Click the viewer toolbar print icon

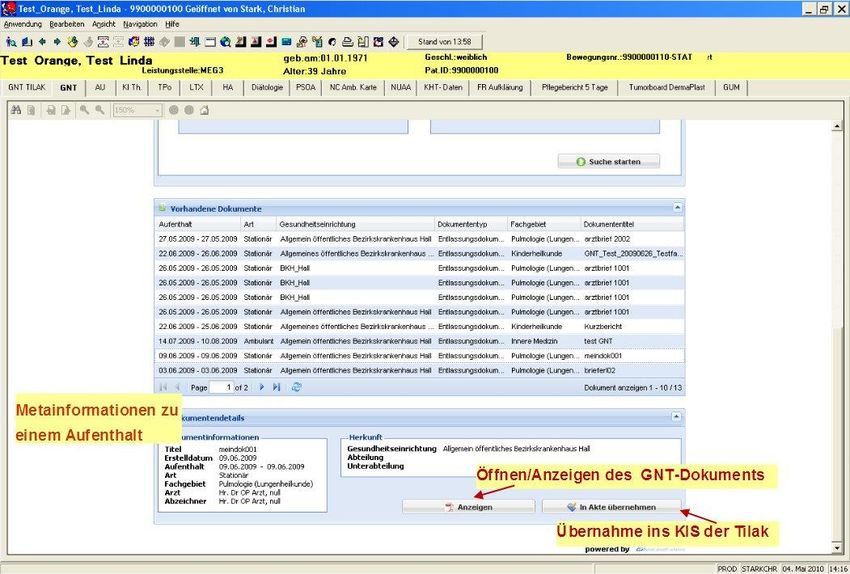coord(50,110)
